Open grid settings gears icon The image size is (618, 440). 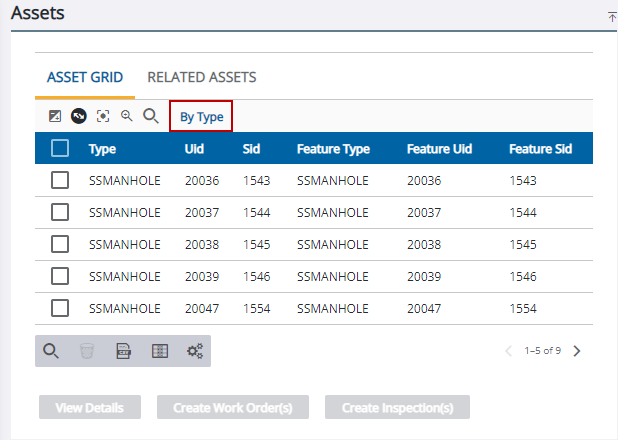click(195, 351)
